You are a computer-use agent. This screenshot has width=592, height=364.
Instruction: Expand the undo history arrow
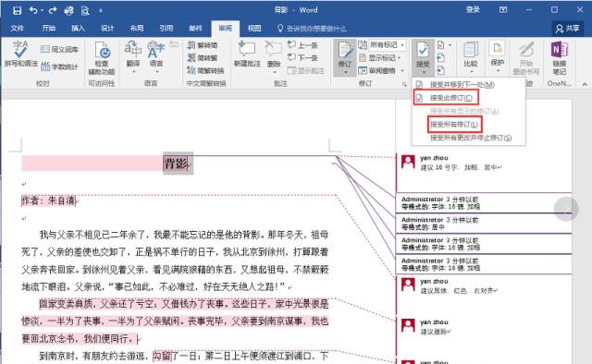pos(42,11)
